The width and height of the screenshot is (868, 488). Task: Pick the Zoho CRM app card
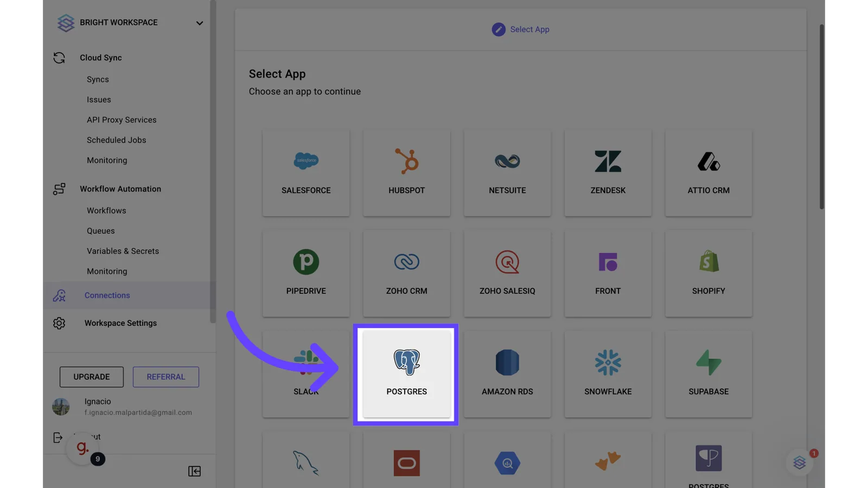point(406,273)
